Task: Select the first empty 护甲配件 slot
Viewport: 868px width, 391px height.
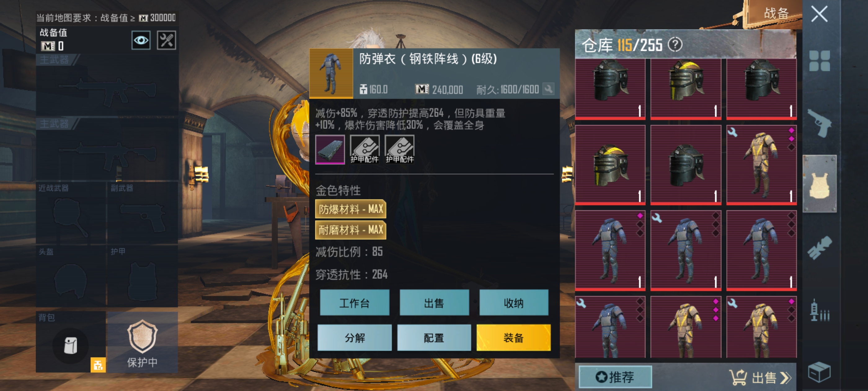Action: point(365,150)
